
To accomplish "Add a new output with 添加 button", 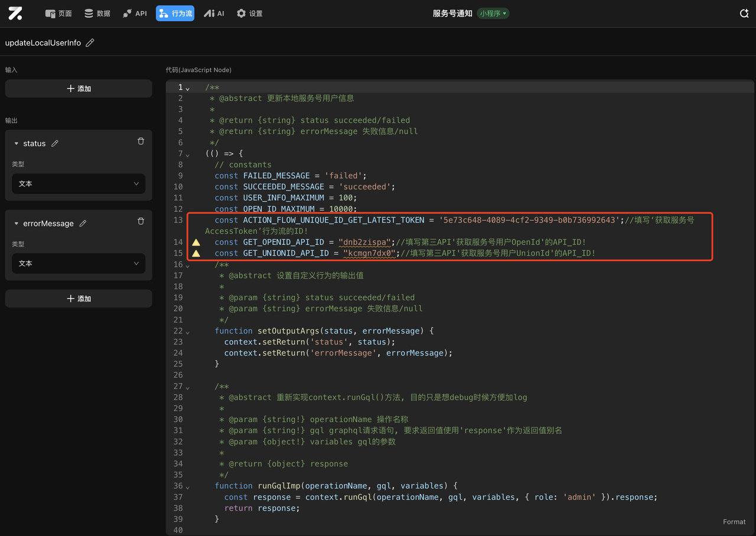I will coord(79,299).
